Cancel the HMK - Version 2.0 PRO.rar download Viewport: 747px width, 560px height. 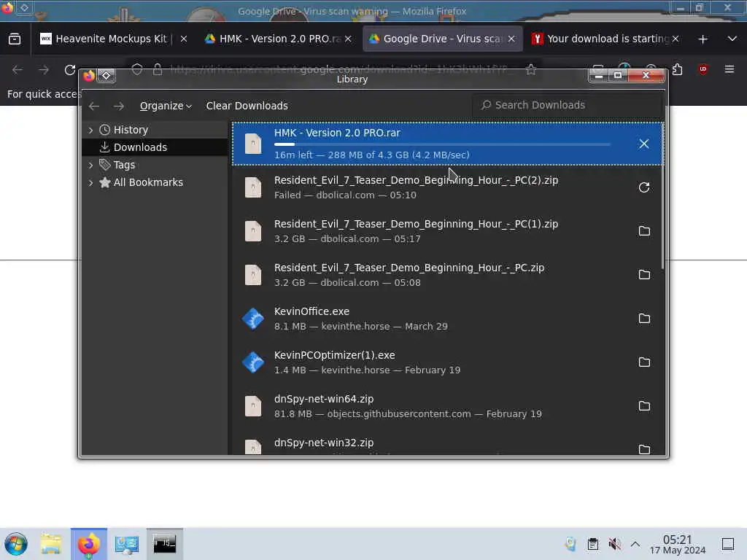click(x=643, y=144)
